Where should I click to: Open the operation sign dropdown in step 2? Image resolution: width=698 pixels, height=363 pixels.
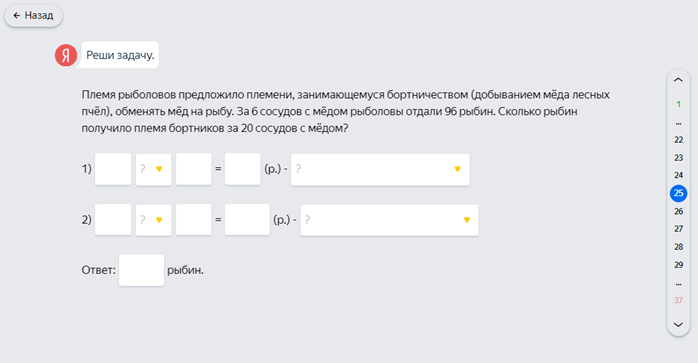[x=154, y=220]
